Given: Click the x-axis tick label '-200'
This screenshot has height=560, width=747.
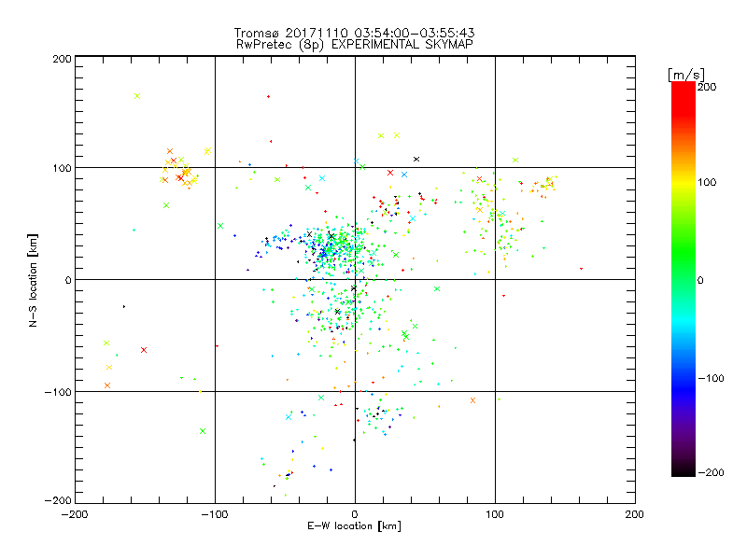Looking at the screenshot, I should point(75,514).
